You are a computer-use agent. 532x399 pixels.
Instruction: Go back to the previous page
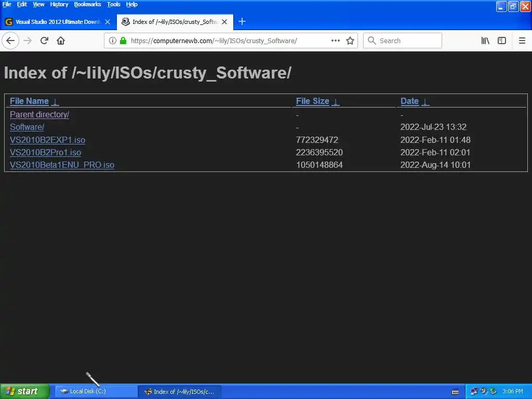(10, 41)
